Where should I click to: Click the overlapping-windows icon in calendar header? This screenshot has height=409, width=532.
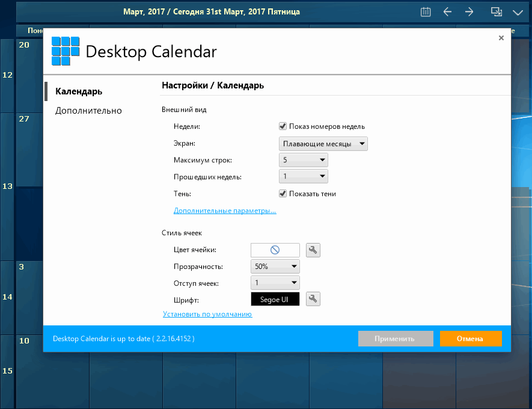coord(497,12)
